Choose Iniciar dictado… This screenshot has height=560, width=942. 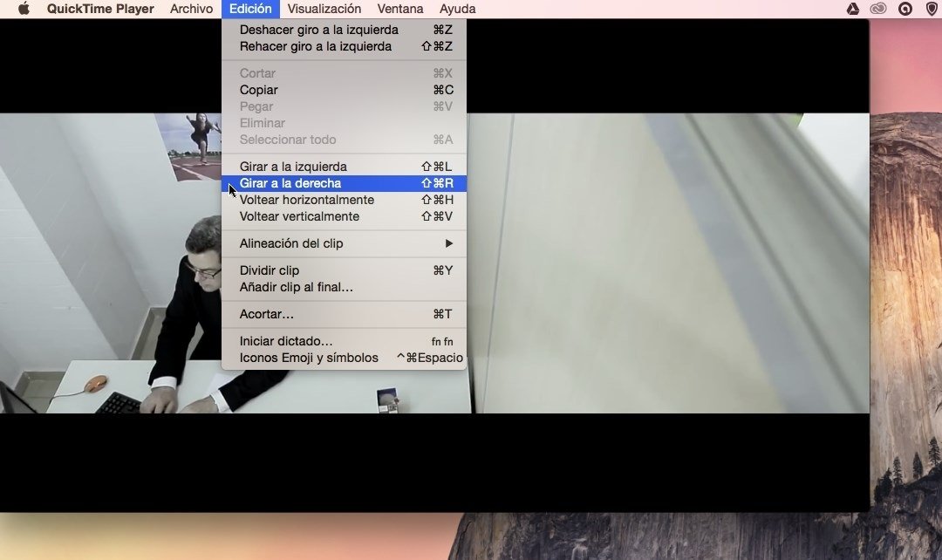tap(344, 341)
